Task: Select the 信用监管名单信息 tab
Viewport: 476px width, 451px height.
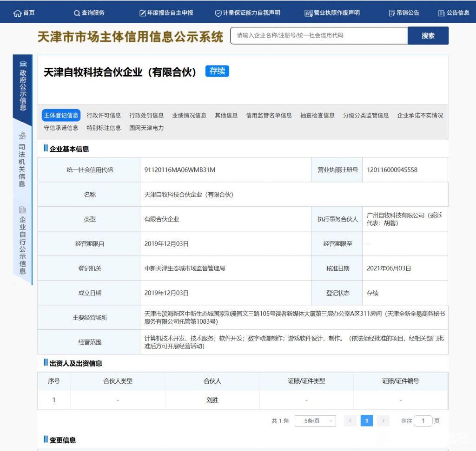Action: 269,115
